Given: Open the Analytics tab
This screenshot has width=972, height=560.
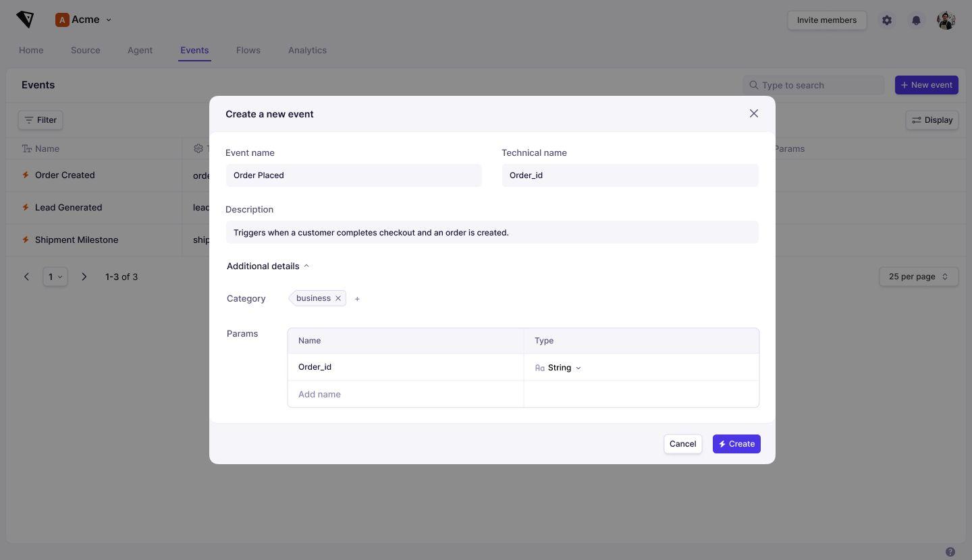Looking at the screenshot, I should tap(307, 50).
